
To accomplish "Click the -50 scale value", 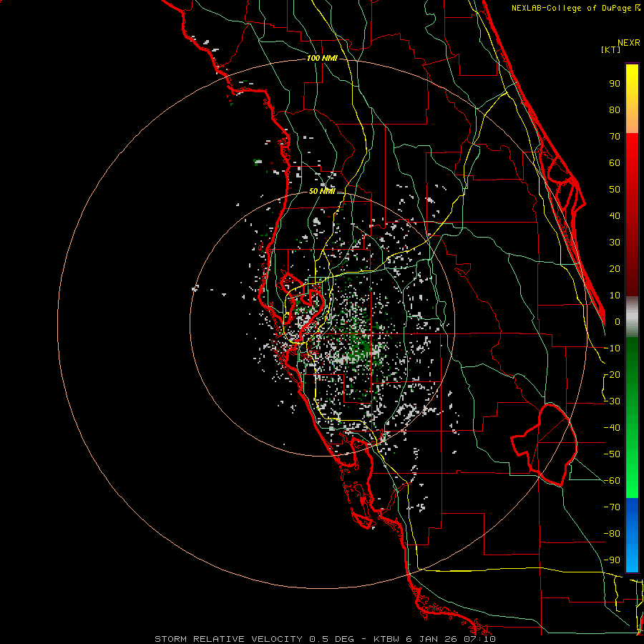I will (612, 454).
